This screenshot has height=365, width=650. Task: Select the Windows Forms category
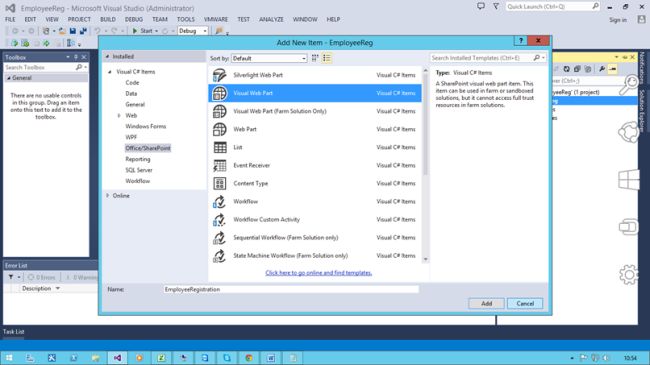click(146, 126)
